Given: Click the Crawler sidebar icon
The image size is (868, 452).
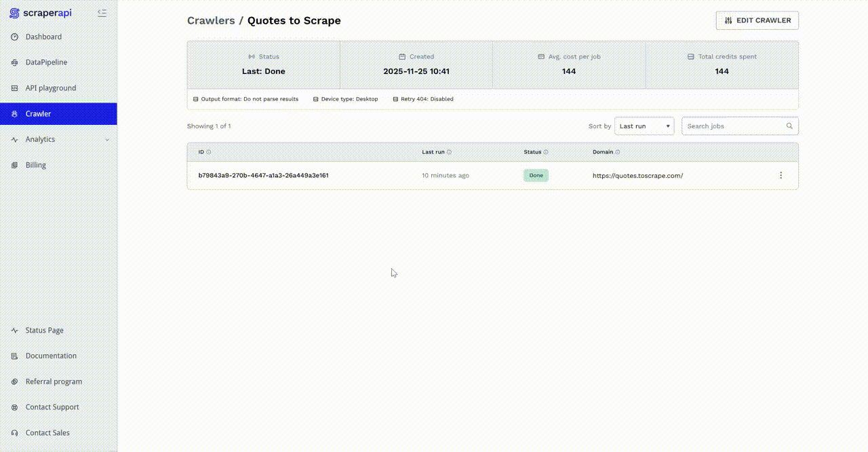Looking at the screenshot, I should click(15, 114).
